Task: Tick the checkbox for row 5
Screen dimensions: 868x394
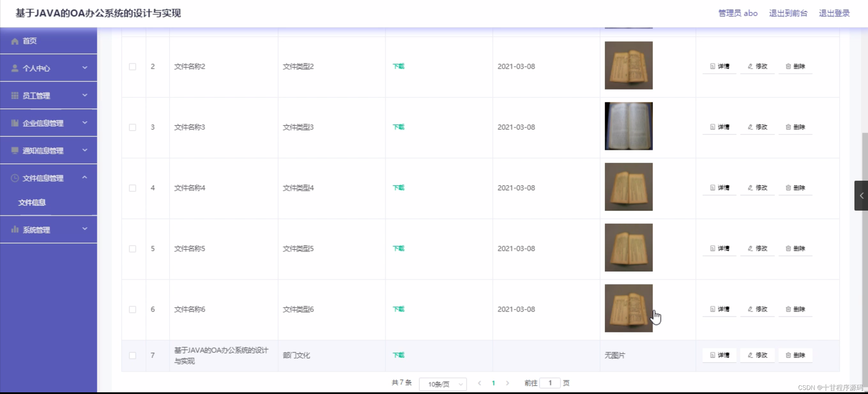Action: pos(132,249)
